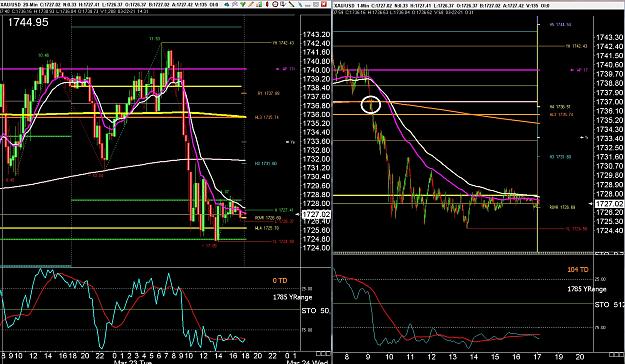
Task: Click the green bar-chart icon in the toolbar
Action: tap(259, 4)
